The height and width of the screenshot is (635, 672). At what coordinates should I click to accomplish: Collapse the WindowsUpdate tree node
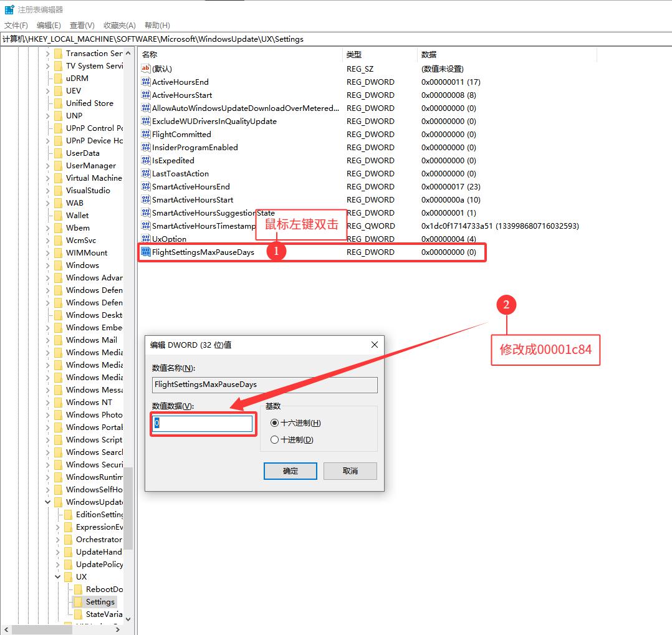(48, 502)
